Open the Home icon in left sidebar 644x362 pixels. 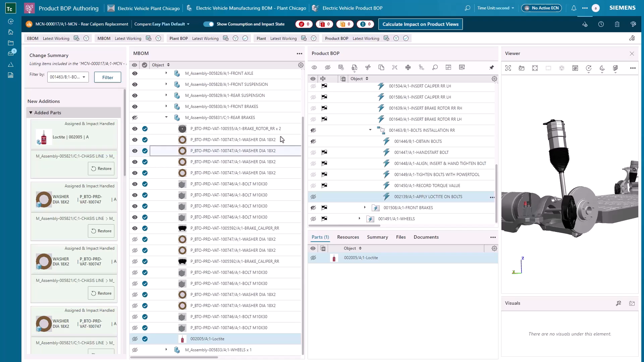(11, 32)
